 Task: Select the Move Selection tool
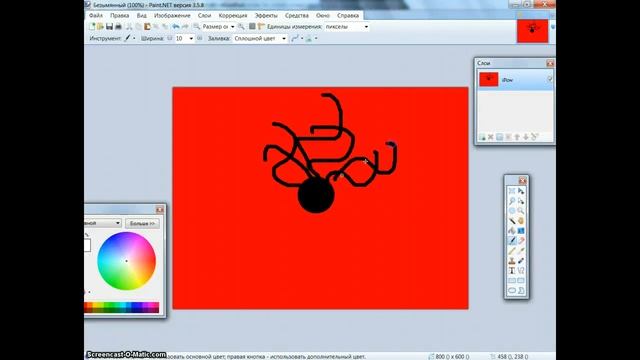(521, 201)
